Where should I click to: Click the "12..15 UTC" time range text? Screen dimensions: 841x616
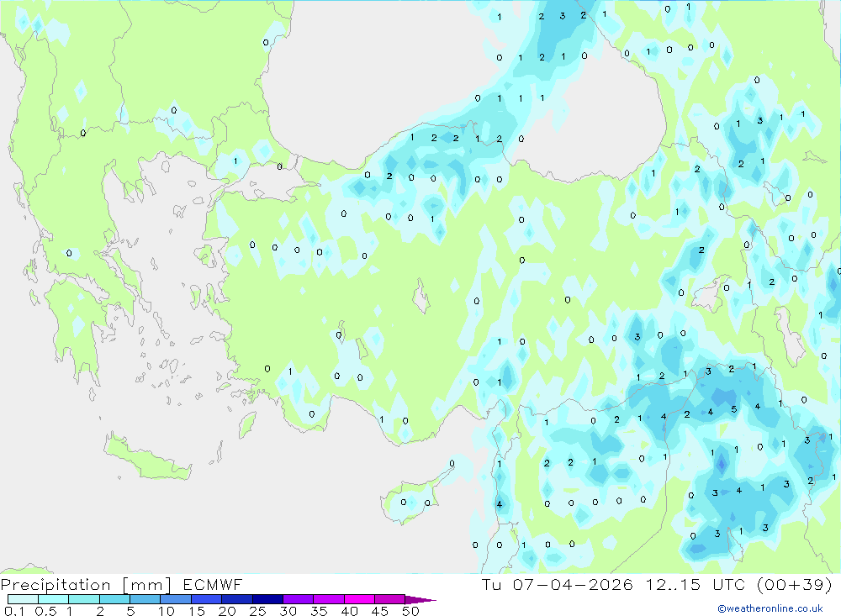pos(696,584)
